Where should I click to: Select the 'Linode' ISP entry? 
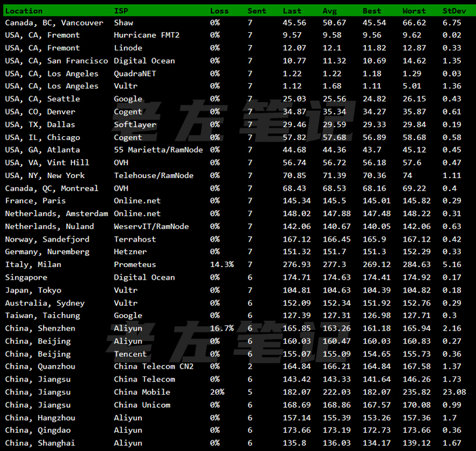pos(128,48)
